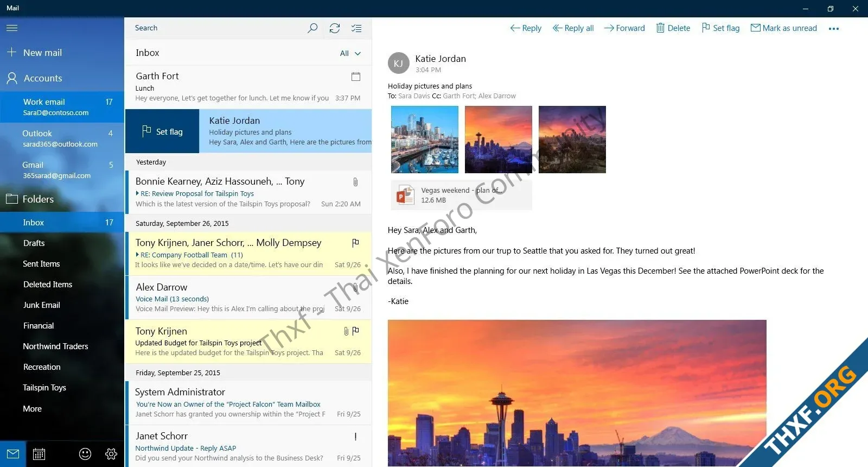Enter selection mode via the checklist icon
Viewport: 868px width, 467px height.
click(x=356, y=28)
